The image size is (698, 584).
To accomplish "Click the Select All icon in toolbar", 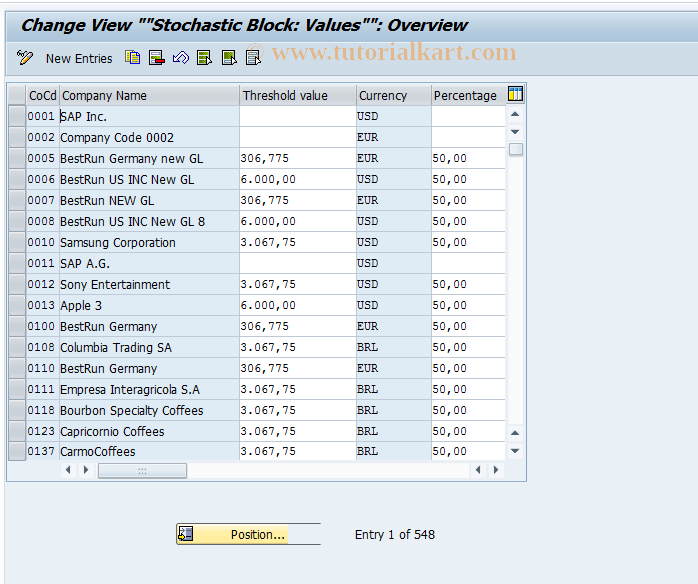I will (205, 58).
